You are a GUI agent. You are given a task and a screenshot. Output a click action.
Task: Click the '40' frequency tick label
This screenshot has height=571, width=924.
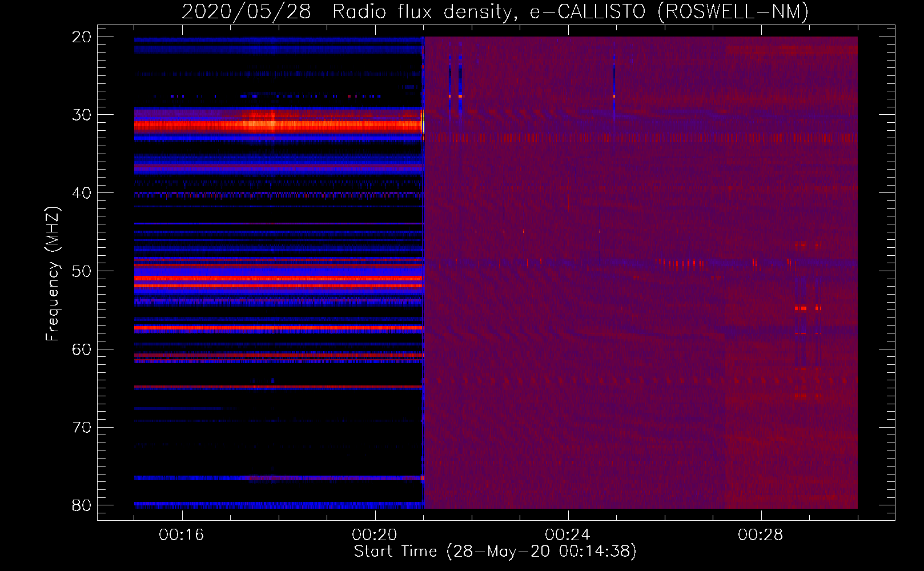point(82,193)
